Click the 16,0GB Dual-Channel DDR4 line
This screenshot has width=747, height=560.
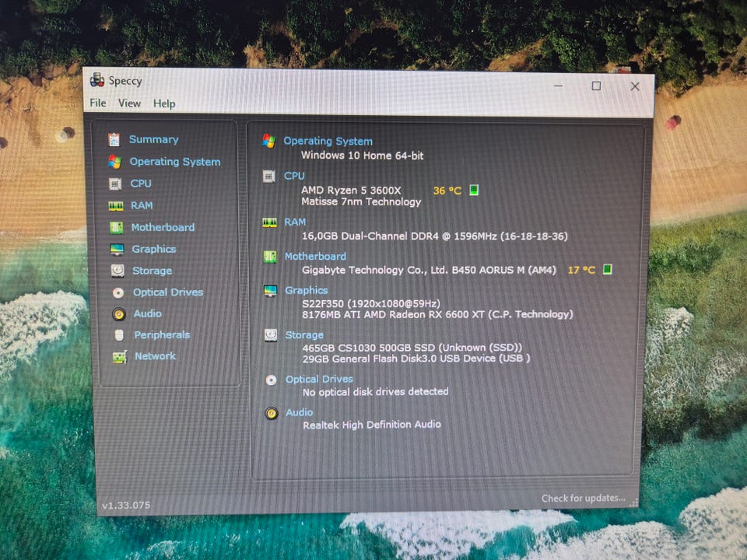434,236
